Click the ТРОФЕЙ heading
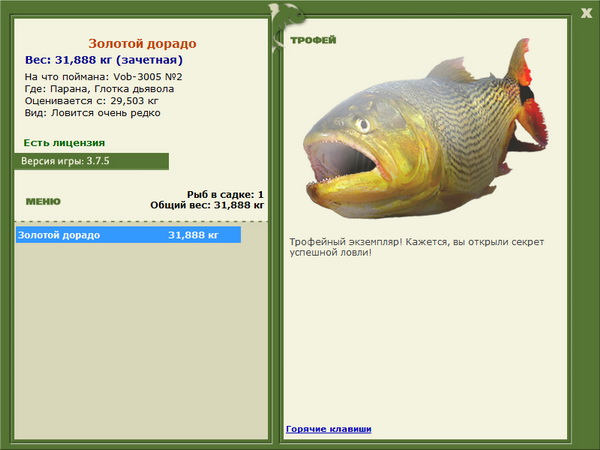600x450 pixels. (313, 40)
